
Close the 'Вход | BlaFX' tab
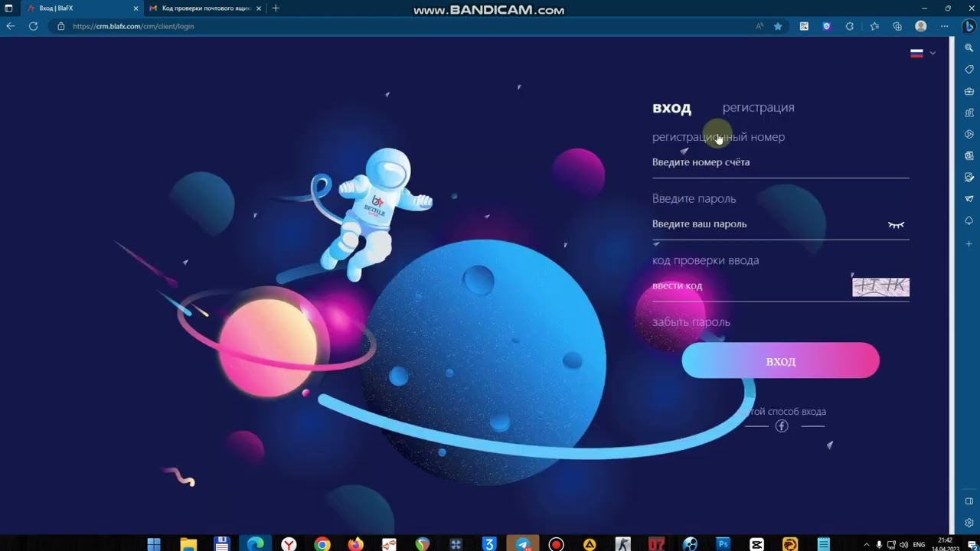136,8
